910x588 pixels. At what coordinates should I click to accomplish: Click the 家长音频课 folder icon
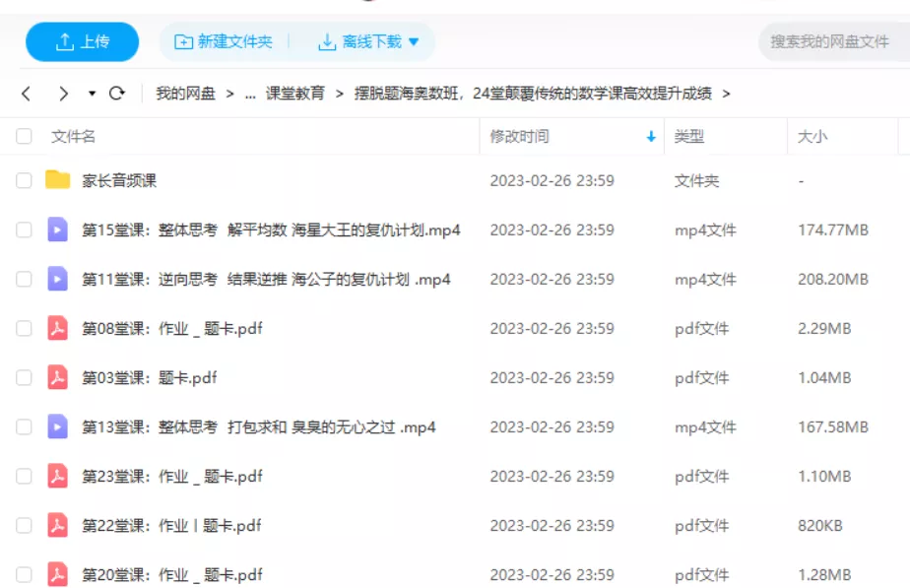click(58, 180)
